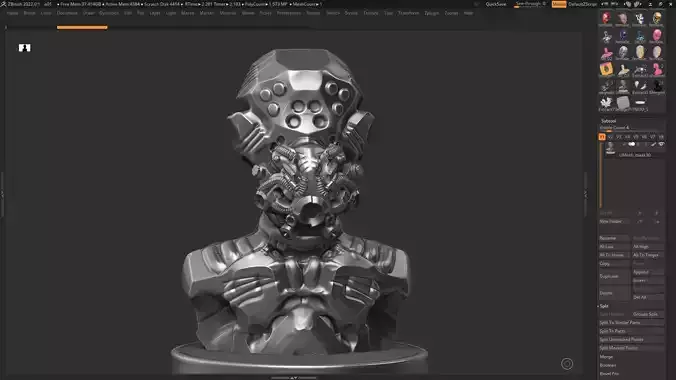Click the Move Down arrow beside List All
Image resolution: width=676 pixels, height=380 pixels.
[657, 213]
